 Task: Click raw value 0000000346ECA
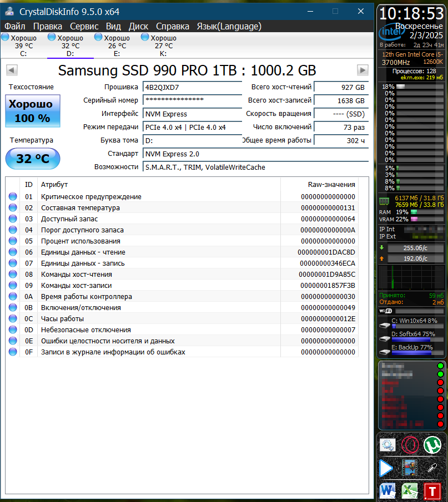point(328,263)
